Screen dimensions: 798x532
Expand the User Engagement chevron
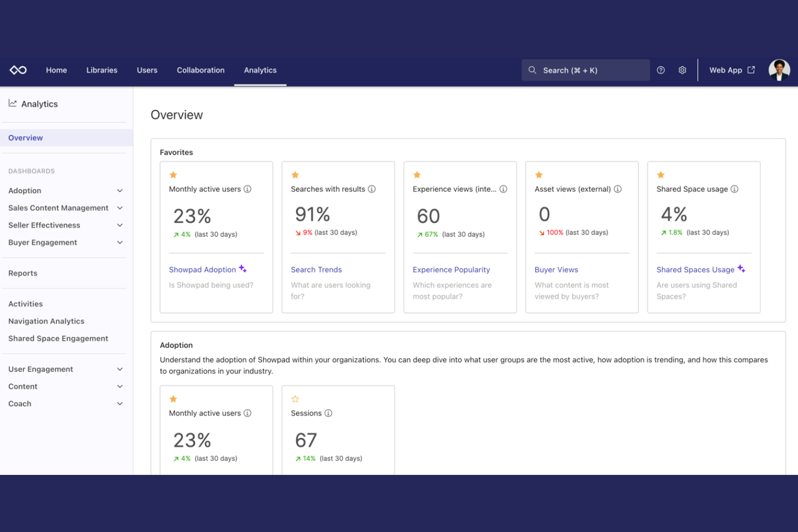[x=120, y=369]
